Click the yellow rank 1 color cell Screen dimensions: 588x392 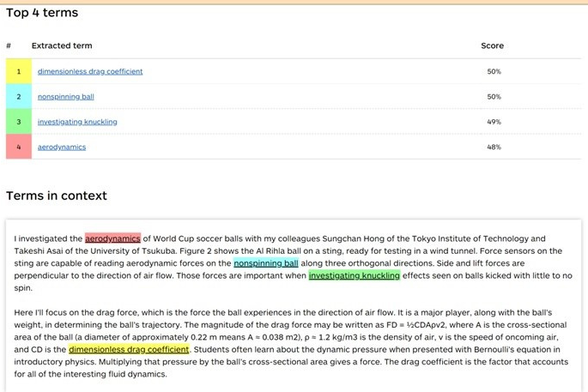click(19, 71)
